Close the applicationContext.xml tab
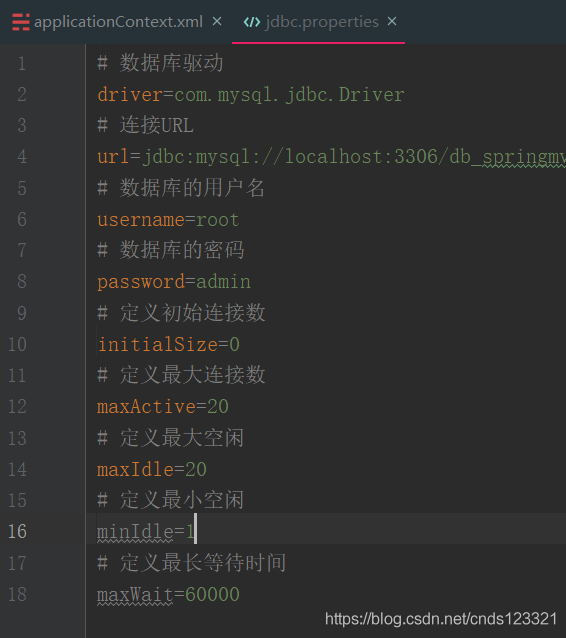 (217, 21)
